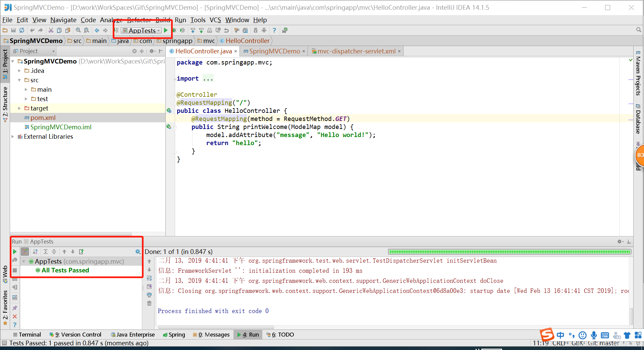Screen dimensions: 644x350
Task: Collapse SpringMVCDemo project root
Action: coord(13,61)
